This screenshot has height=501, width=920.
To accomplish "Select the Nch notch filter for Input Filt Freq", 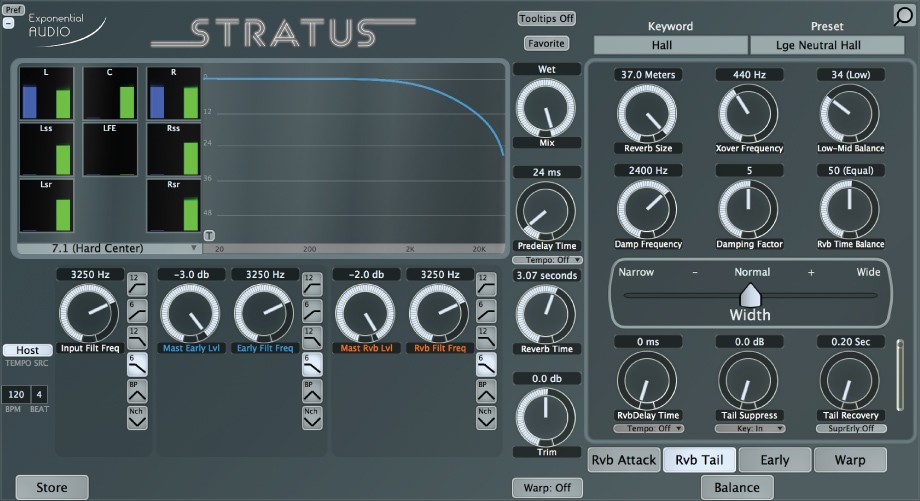I will point(137,418).
